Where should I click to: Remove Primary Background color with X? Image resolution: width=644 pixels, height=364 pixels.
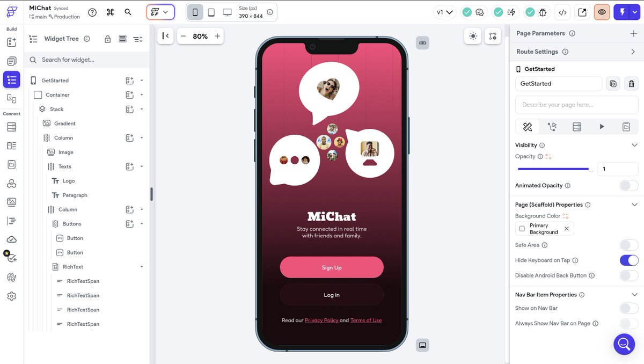coord(567,229)
